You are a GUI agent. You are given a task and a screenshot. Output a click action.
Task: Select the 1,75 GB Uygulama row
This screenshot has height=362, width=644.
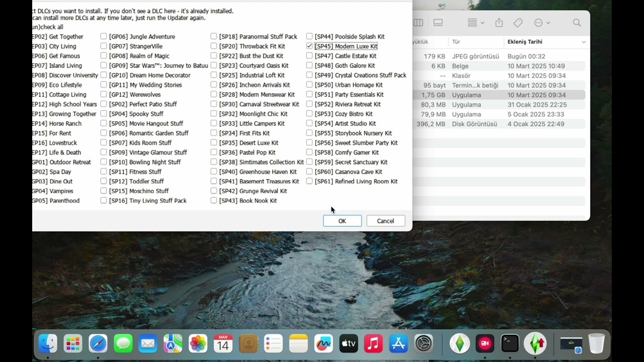[x=499, y=95]
